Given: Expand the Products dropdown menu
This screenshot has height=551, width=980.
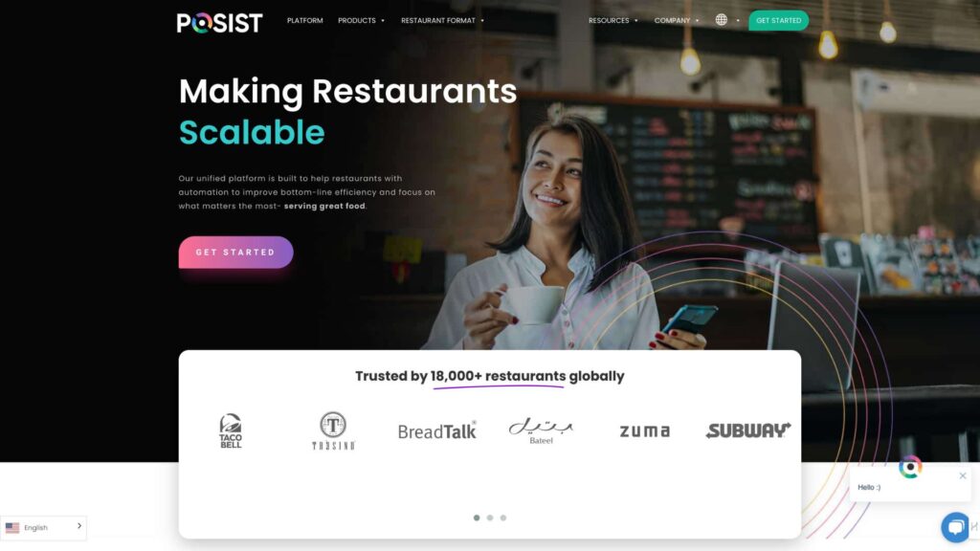Looking at the screenshot, I should pyautogui.click(x=361, y=21).
